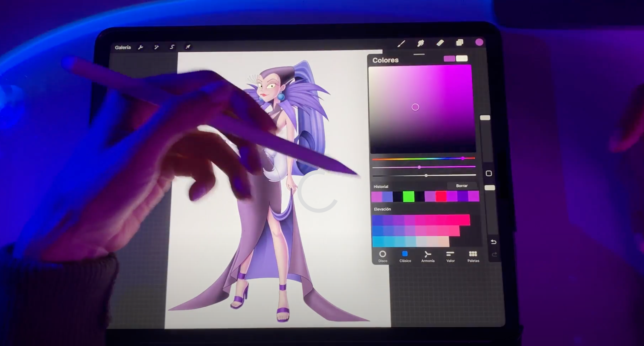
Task: Select the Smudge tool
Action: (x=421, y=43)
